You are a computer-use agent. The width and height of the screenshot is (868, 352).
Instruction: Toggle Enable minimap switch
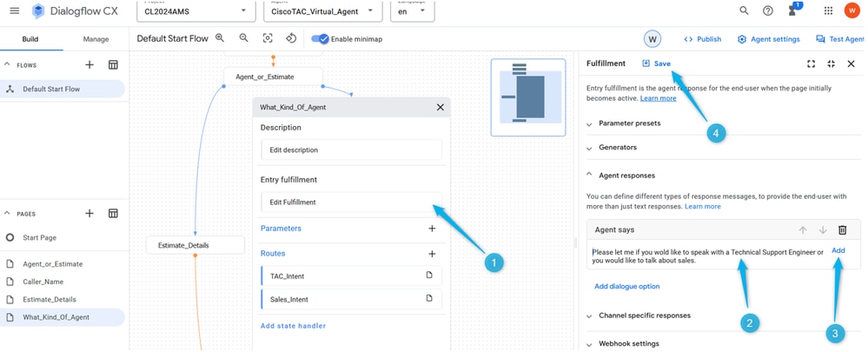tap(320, 39)
